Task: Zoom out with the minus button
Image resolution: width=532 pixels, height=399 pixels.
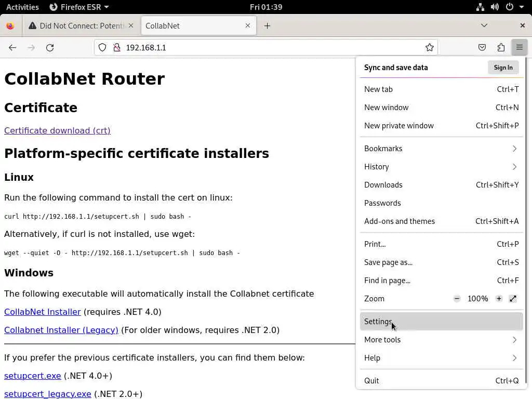Action: [x=457, y=299]
